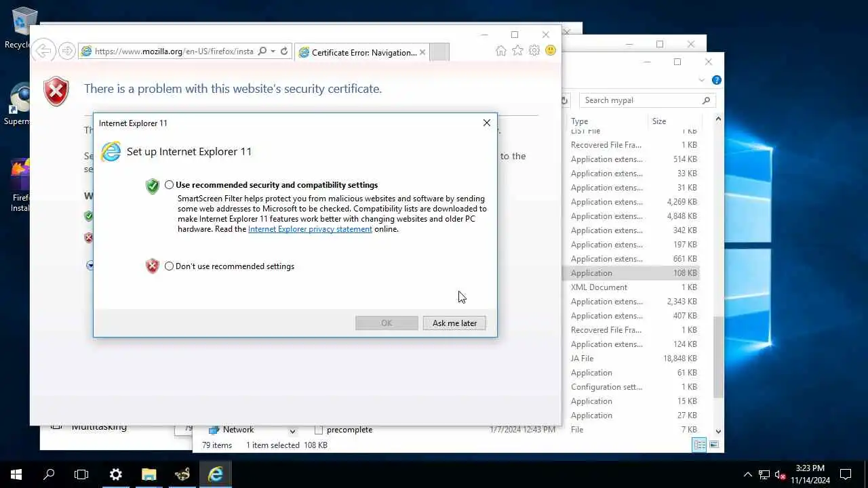Open Task View on taskbar
This screenshot has height=488, width=868.
pyautogui.click(x=81, y=474)
